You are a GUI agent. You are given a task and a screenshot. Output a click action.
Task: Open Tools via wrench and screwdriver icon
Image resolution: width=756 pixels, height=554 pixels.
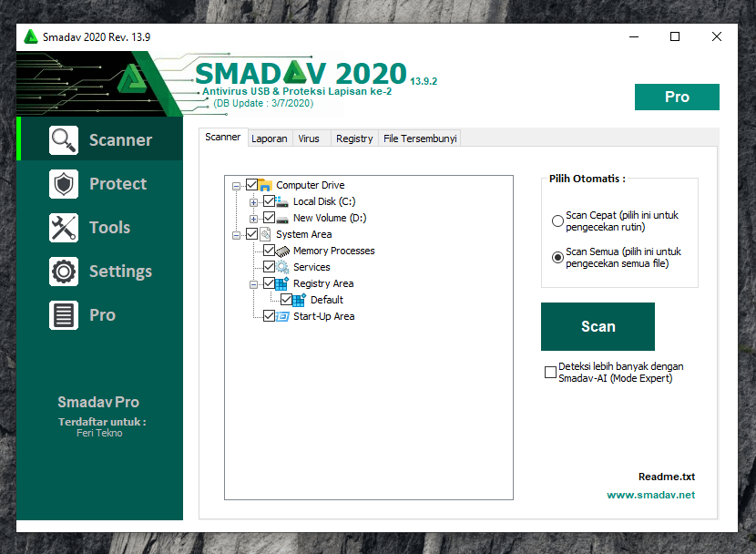tap(63, 228)
